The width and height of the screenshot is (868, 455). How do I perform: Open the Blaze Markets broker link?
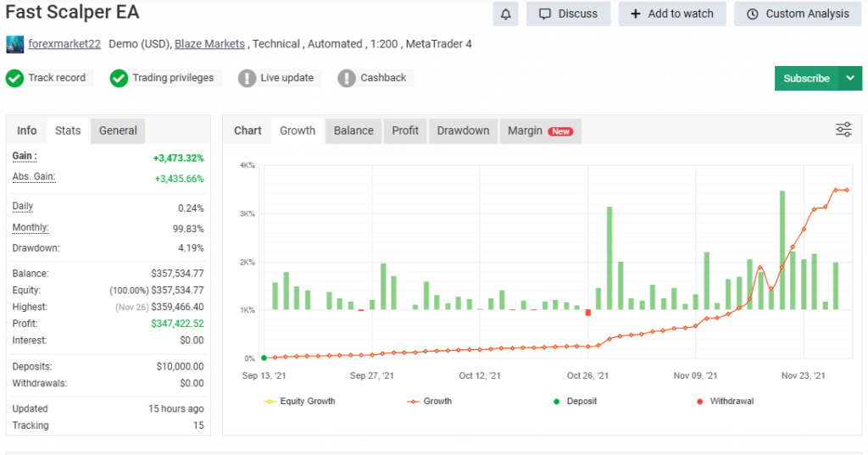pyautogui.click(x=209, y=44)
